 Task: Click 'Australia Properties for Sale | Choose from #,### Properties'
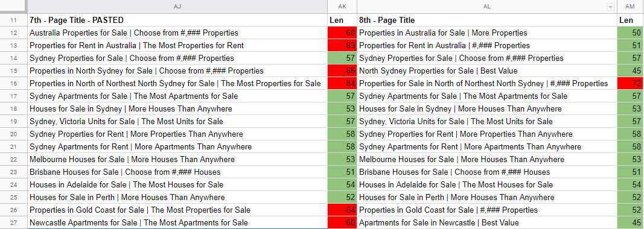[177, 33]
